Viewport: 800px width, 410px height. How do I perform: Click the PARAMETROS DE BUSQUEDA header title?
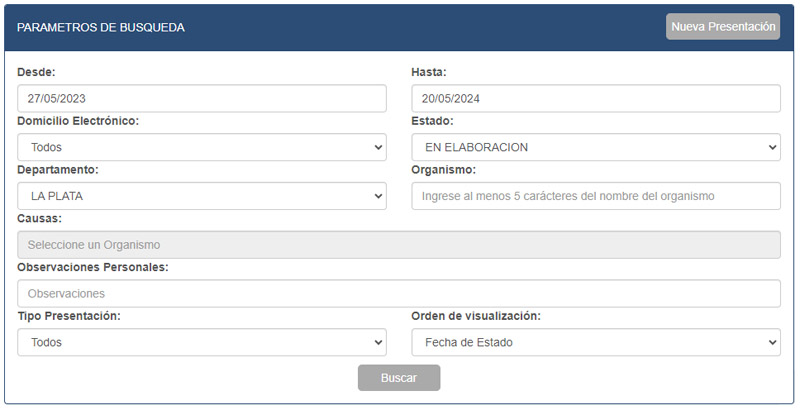coord(101,28)
